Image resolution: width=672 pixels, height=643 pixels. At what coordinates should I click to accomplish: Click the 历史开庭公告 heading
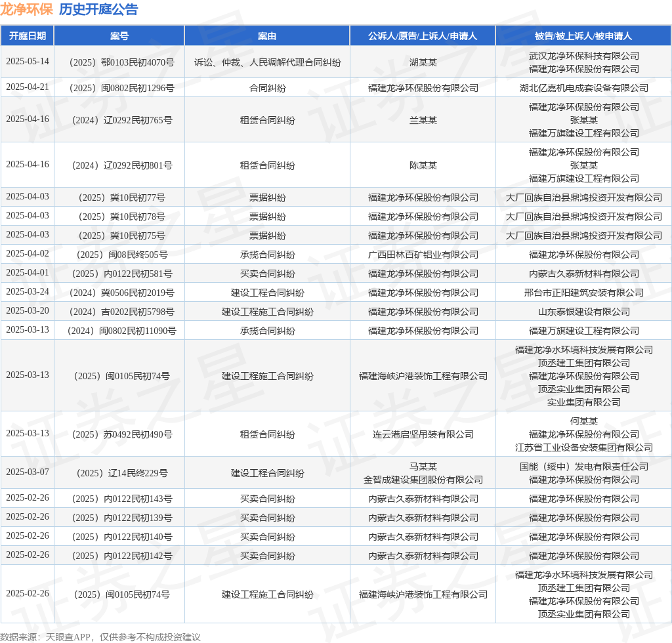click(x=98, y=9)
